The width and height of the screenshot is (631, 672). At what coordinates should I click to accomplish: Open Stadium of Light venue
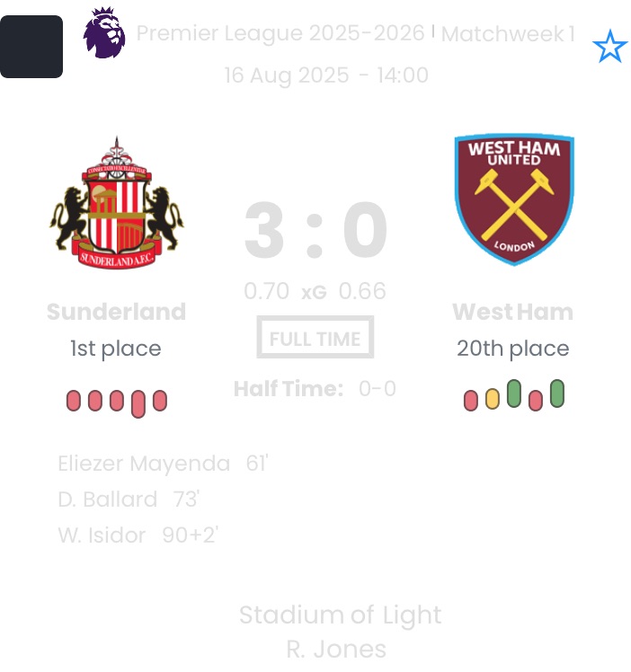pos(340,615)
